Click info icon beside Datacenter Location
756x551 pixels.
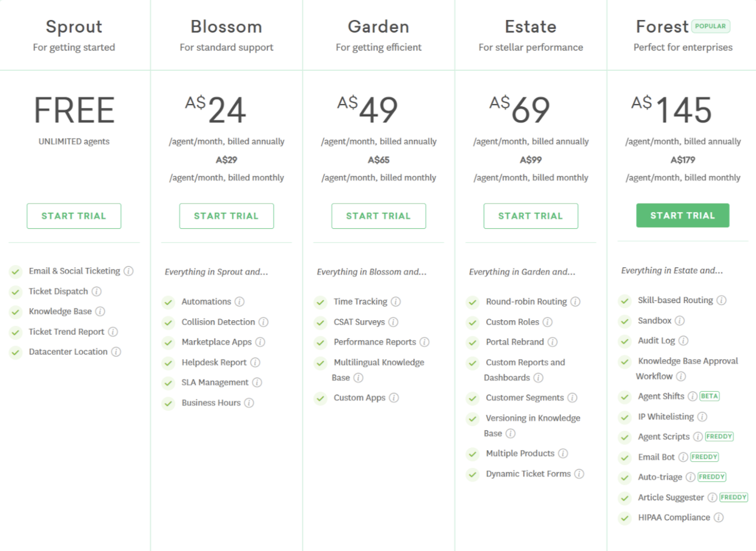pyautogui.click(x=116, y=351)
